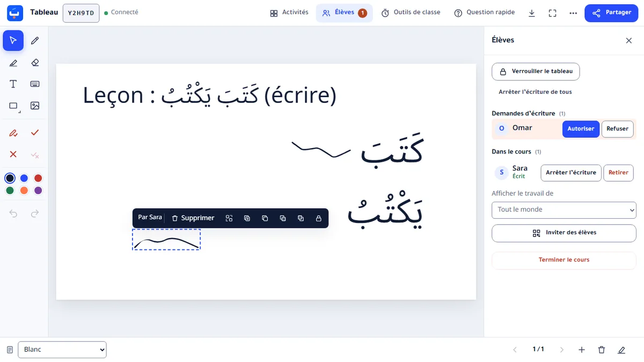This screenshot has width=644, height=362.
Task: Click Terminer le cours
Action: [x=564, y=260]
